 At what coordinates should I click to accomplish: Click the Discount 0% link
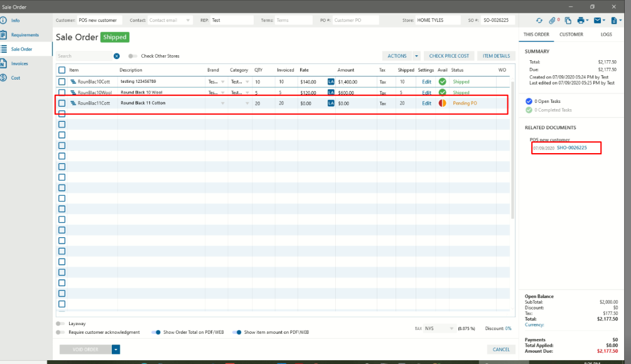point(508,329)
